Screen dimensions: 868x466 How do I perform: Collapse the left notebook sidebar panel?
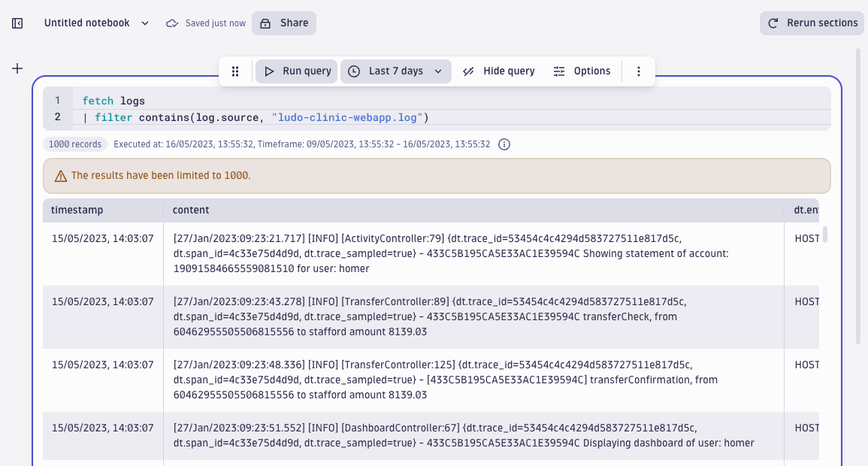17,23
